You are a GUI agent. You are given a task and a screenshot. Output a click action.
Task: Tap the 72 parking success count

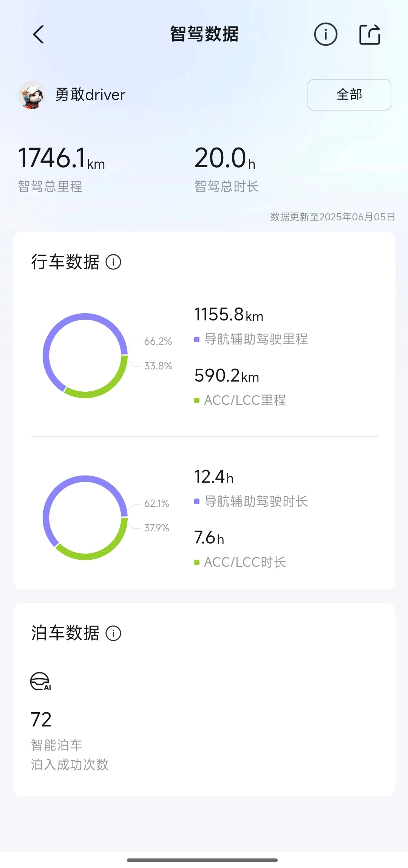[x=41, y=719]
